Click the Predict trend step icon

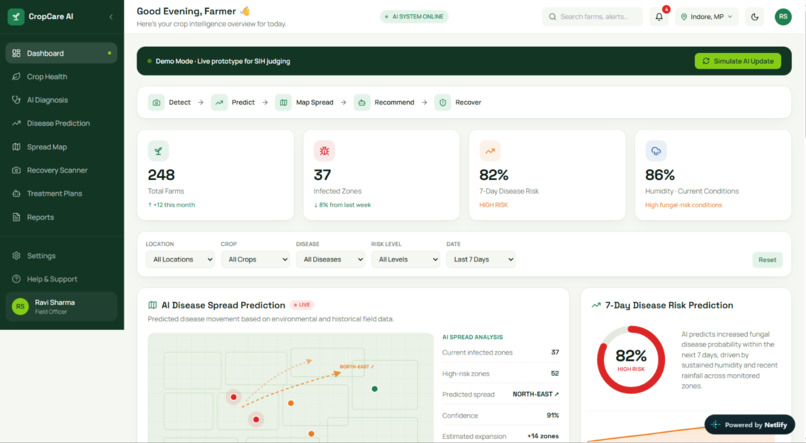[x=219, y=102]
